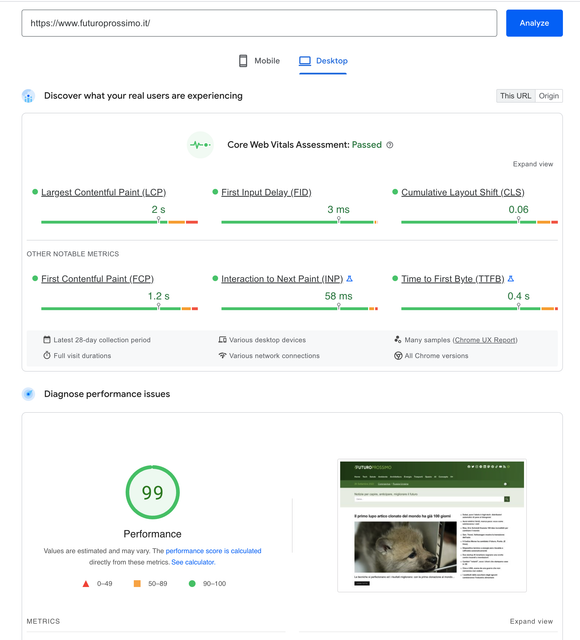Click the desktop laptop icon
580x640 pixels.
point(304,61)
